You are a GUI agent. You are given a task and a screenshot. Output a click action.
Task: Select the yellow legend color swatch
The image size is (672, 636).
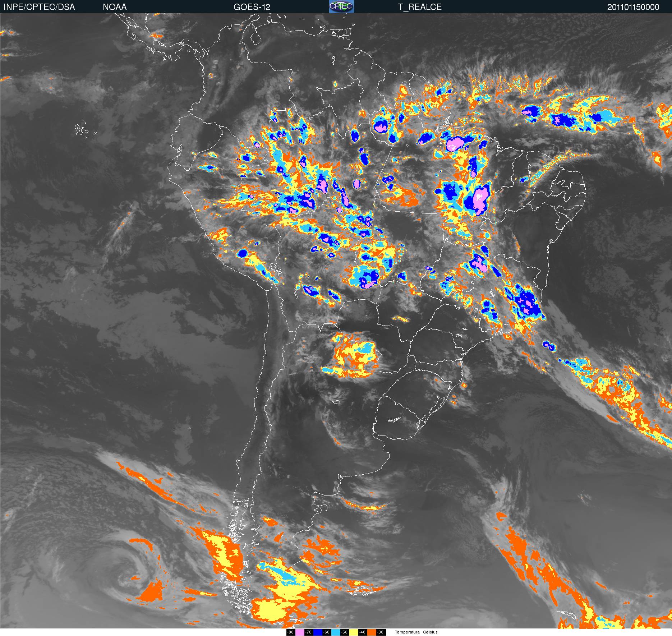pyautogui.click(x=354, y=632)
